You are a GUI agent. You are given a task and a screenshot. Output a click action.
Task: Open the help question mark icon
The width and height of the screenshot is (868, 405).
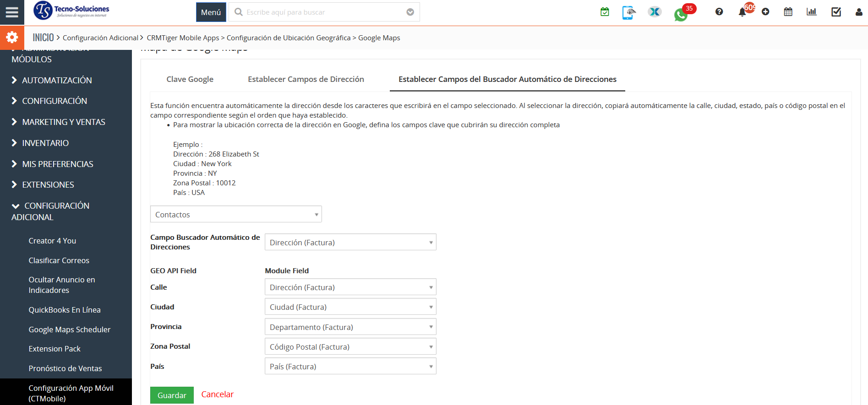click(719, 12)
